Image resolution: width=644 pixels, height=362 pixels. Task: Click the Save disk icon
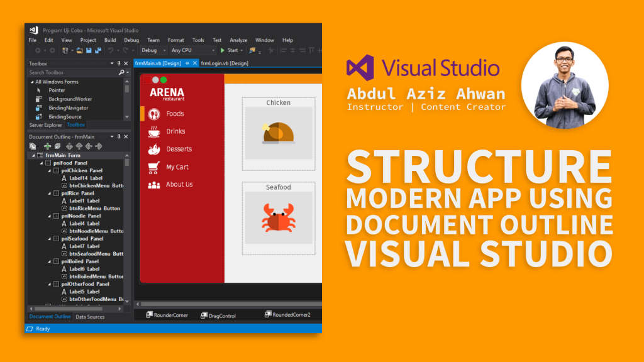(89, 50)
